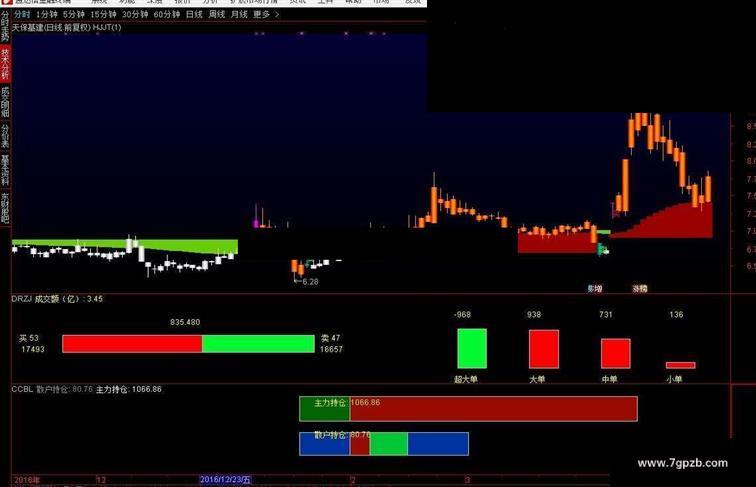
Task: Click the 天保基建(日线,前复权) chart title
Action: click(51, 27)
